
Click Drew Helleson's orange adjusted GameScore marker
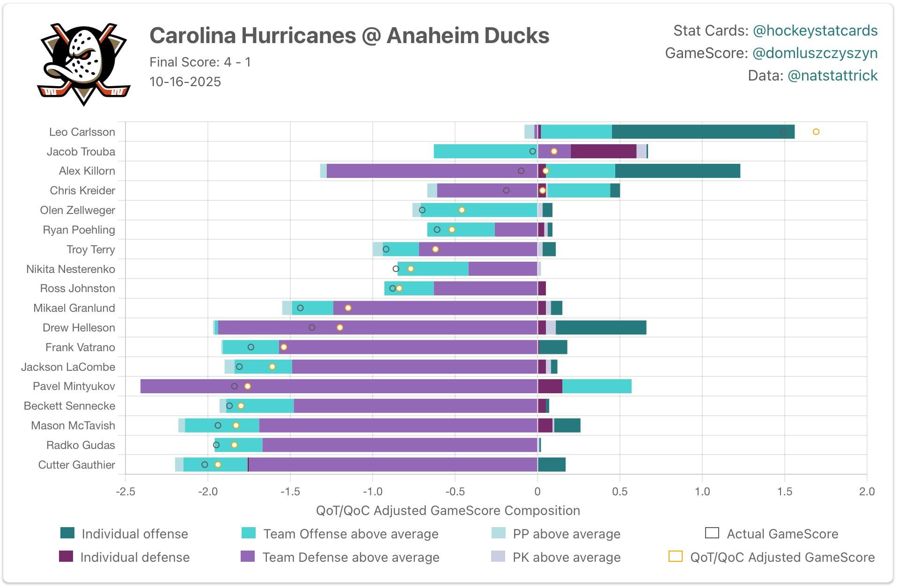[340, 328]
